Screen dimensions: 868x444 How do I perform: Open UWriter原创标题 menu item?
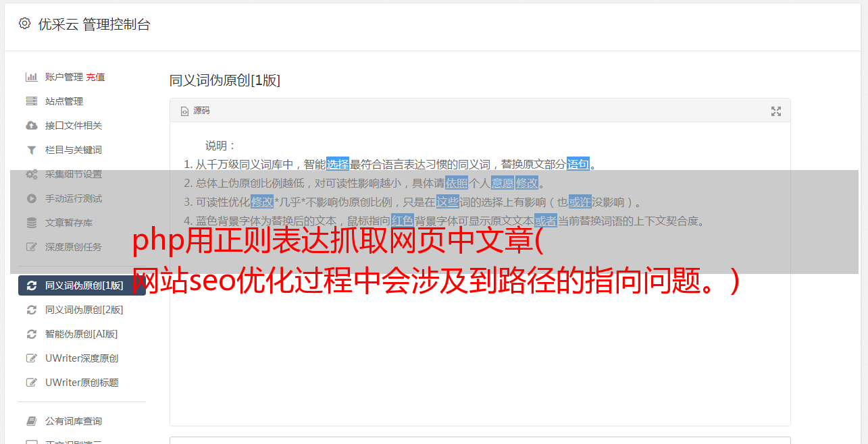pyautogui.click(x=82, y=383)
